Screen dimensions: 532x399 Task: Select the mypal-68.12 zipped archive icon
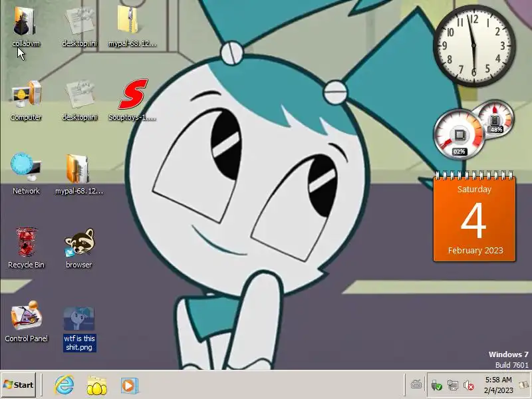[128, 21]
